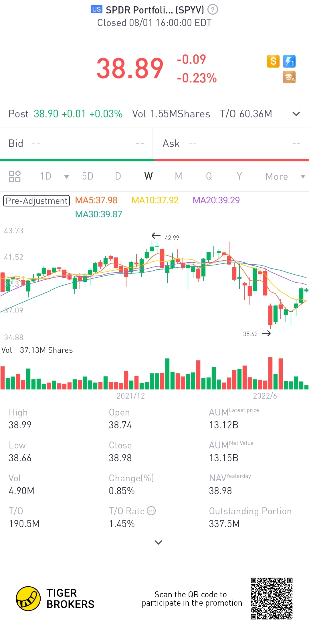
Task: Tap the Bid price row
Action: coord(76,143)
